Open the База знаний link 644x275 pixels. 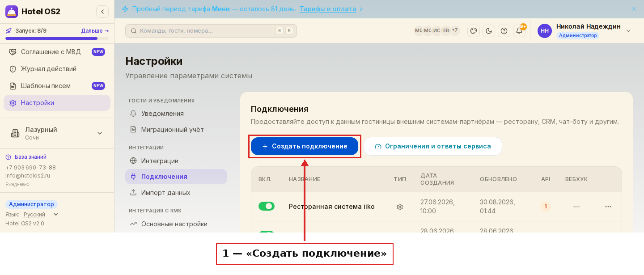click(x=26, y=157)
